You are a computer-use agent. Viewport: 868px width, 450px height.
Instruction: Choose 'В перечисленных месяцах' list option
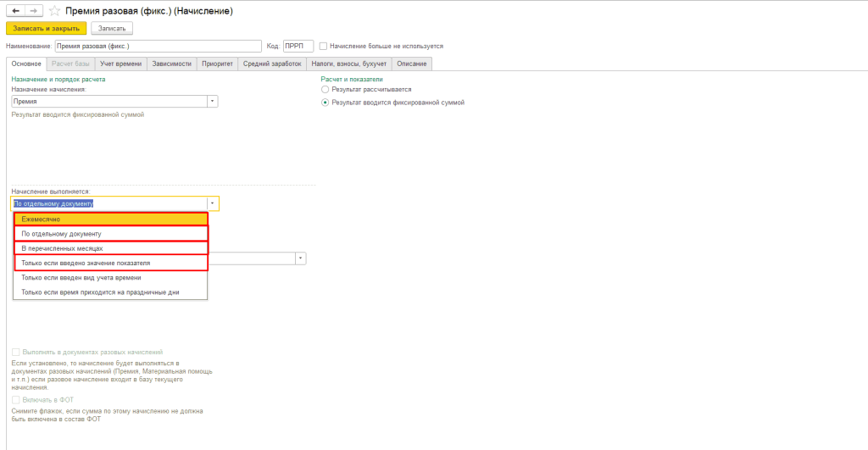[x=110, y=247]
